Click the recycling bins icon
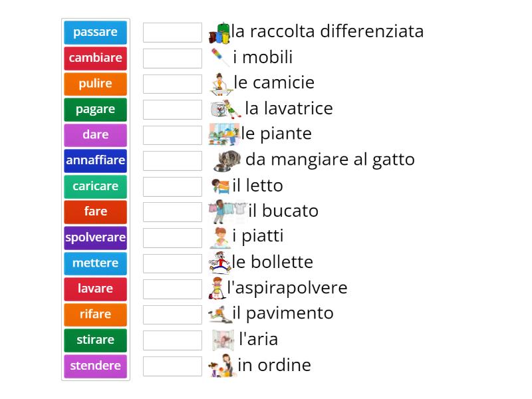This screenshot has width=532, height=399. pyautogui.click(x=219, y=33)
